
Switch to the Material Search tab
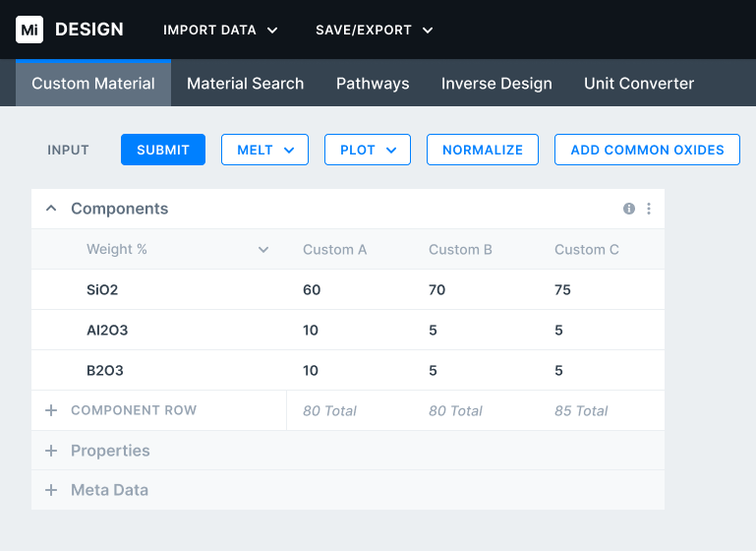pos(246,84)
